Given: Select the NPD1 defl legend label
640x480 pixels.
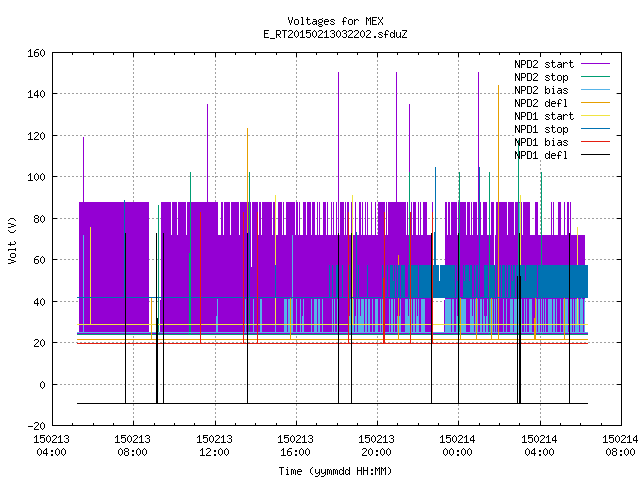Looking at the screenshot, I should pyautogui.click(x=541, y=155).
